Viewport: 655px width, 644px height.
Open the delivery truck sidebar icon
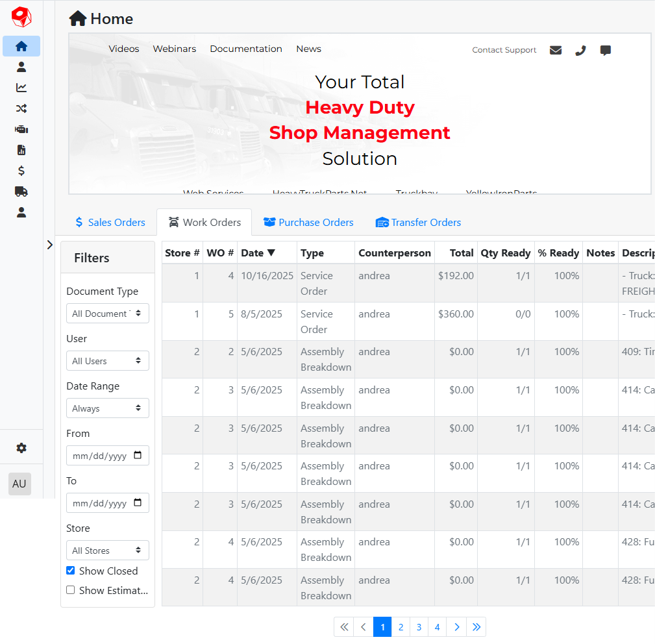point(21,192)
